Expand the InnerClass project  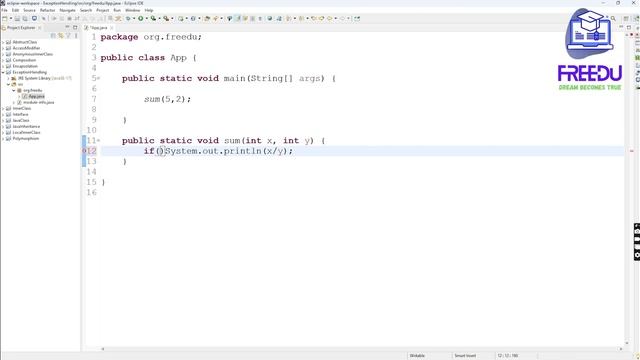[x=3, y=109]
